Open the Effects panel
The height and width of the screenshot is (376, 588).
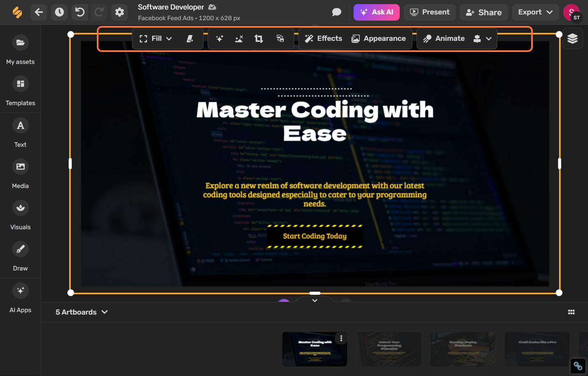(323, 38)
